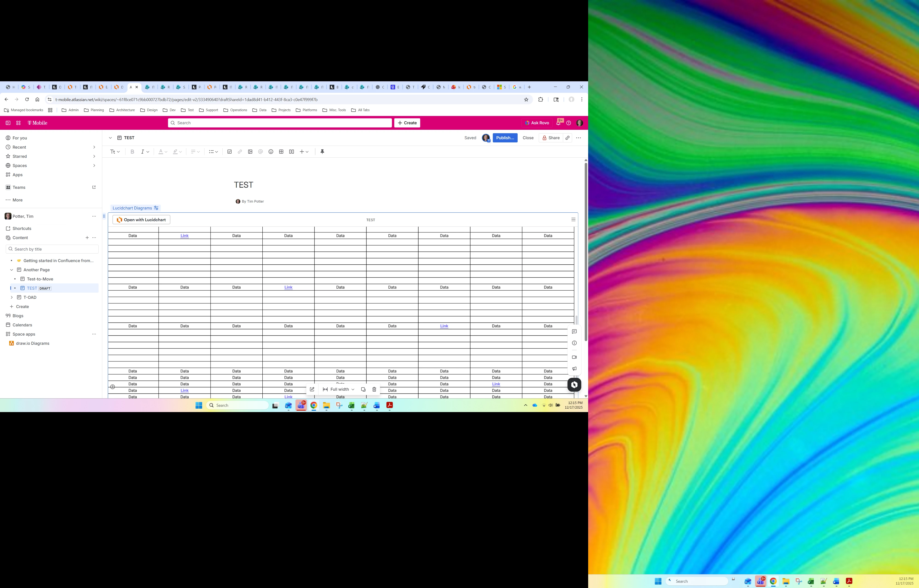Open text color picker
The height and width of the screenshot is (588, 919).
[163, 152]
